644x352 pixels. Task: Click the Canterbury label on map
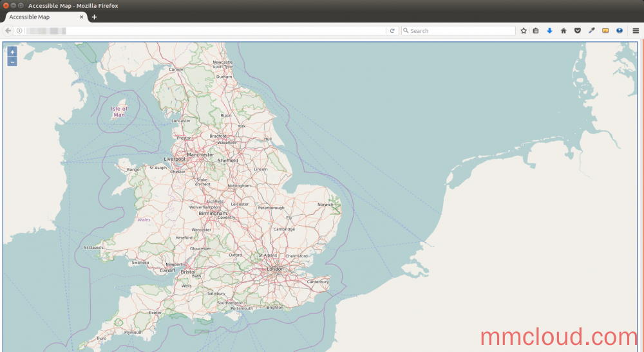tap(318, 282)
